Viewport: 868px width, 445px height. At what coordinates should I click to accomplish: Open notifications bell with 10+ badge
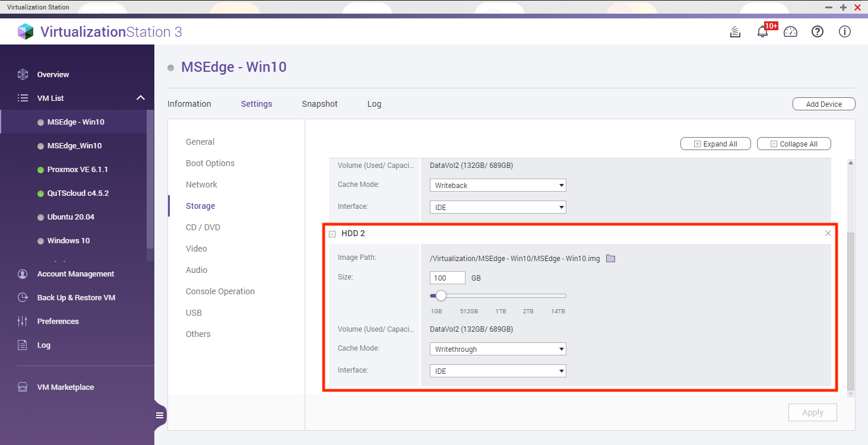click(763, 32)
